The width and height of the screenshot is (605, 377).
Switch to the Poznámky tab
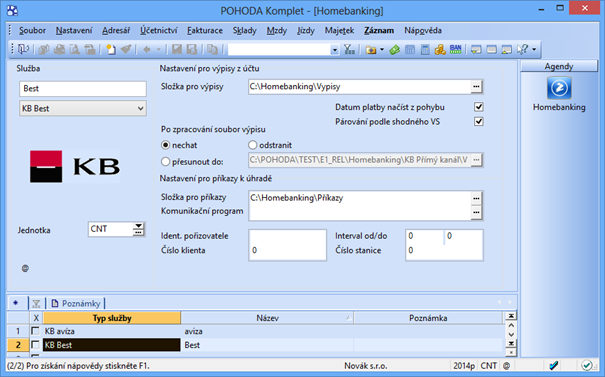click(x=76, y=304)
